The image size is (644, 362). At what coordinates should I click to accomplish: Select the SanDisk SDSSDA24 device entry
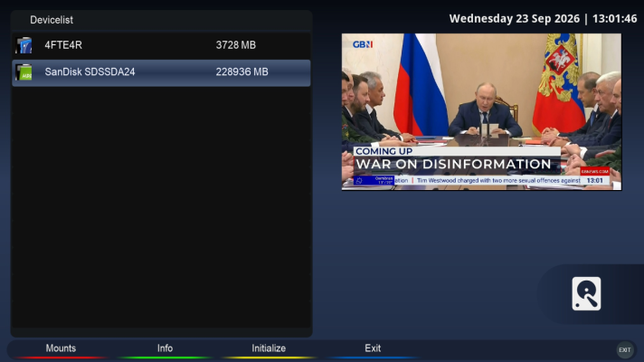(161, 72)
